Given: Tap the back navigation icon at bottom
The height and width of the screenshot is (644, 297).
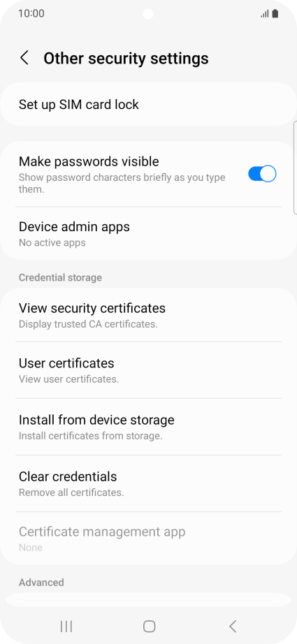Looking at the screenshot, I should pyautogui.click(x=233, y=626).
